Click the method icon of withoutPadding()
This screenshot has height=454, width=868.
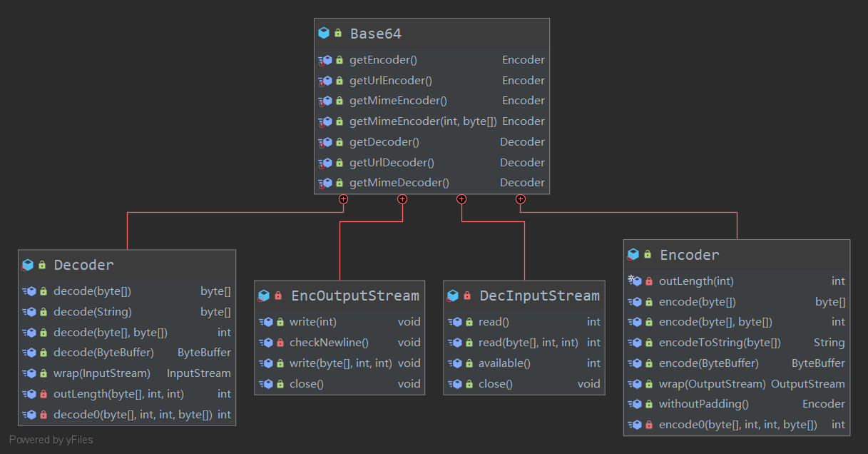coord(635,404)
